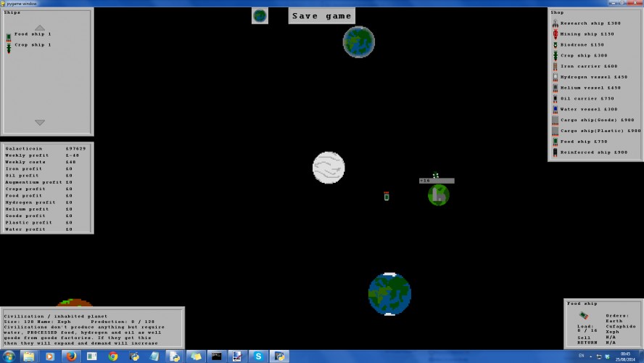Screen dimensions: 644x363
Task: Click the Hydrogen vessel shop item
Action: pos(590,77)
